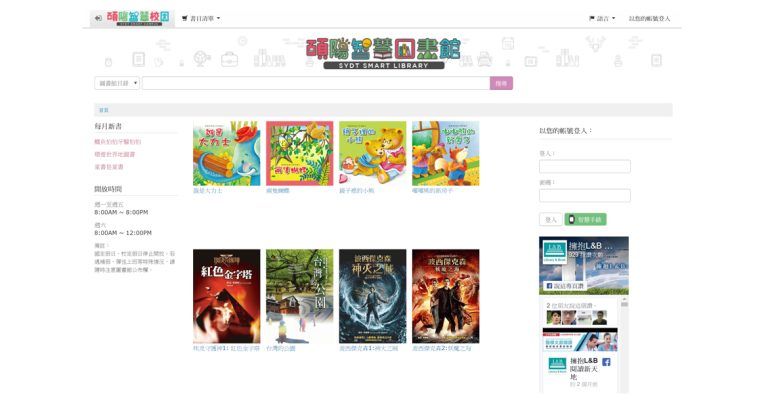This screenshot has height=394, width=768.
Task: Click the password input field
Action: 585,196
